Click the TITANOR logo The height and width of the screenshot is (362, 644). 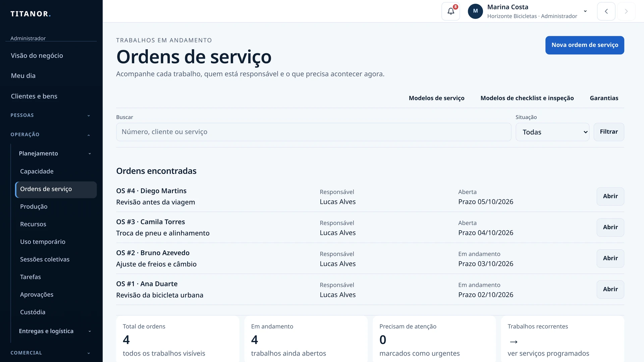point(31,14)
